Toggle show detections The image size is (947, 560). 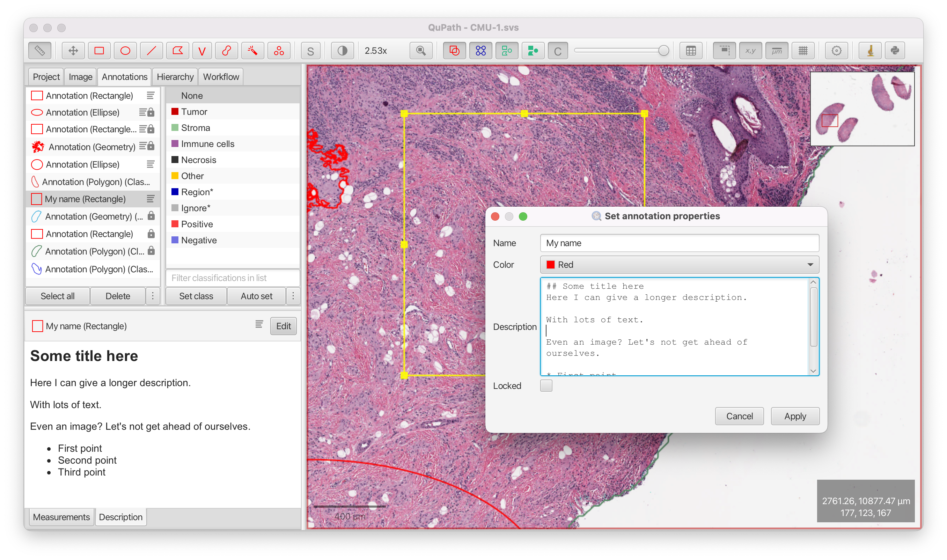click(x=507, y=51)
